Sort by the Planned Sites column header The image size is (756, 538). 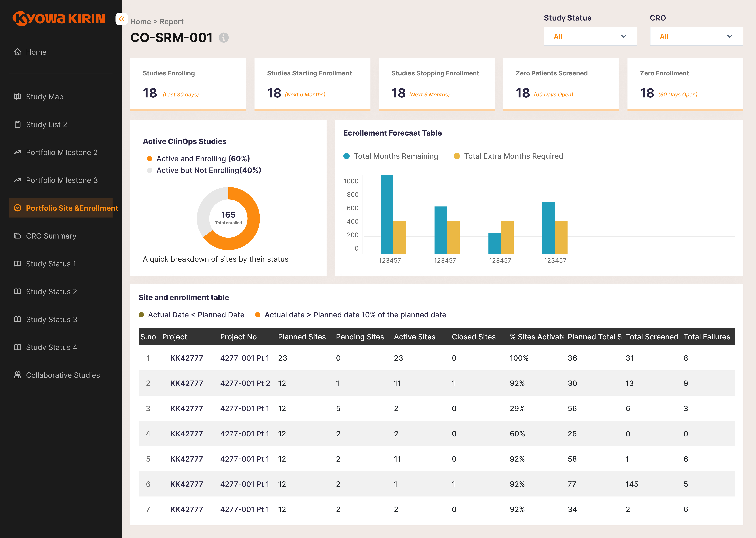click(x=302, y=337)
